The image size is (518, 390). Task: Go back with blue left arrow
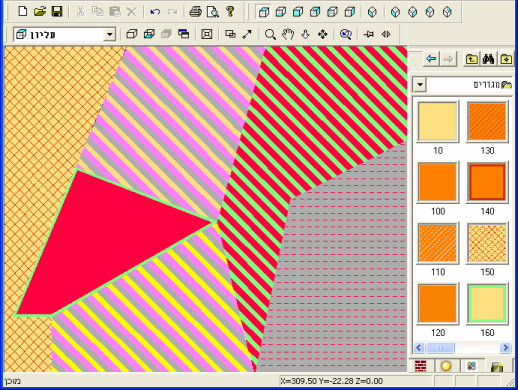431,59
